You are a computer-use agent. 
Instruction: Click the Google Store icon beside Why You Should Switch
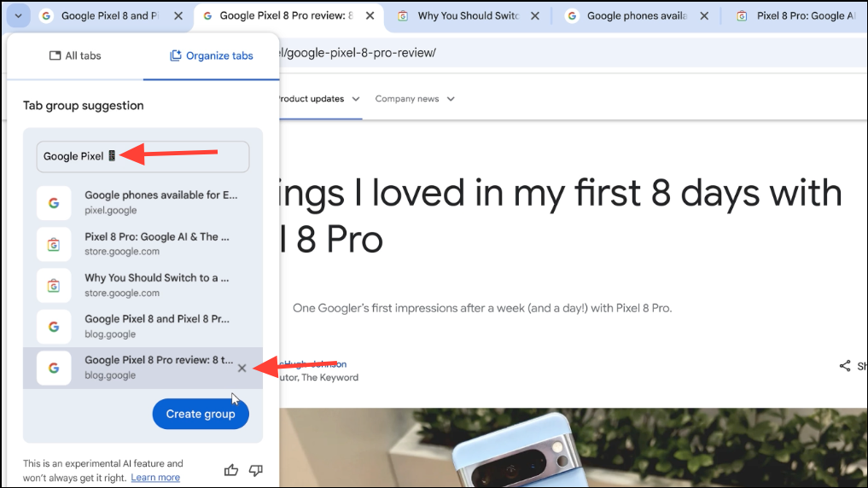54,286
